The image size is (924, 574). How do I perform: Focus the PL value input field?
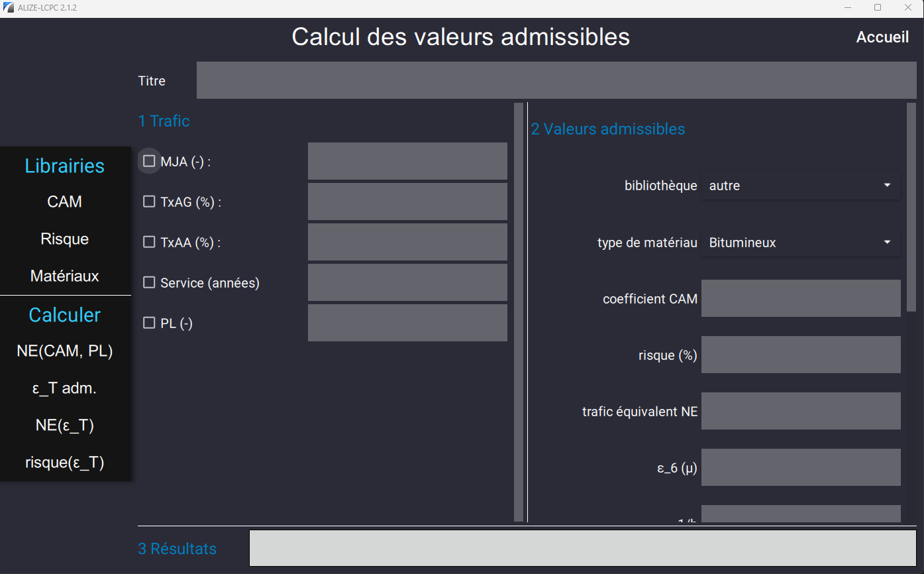[x=407, y=323]
